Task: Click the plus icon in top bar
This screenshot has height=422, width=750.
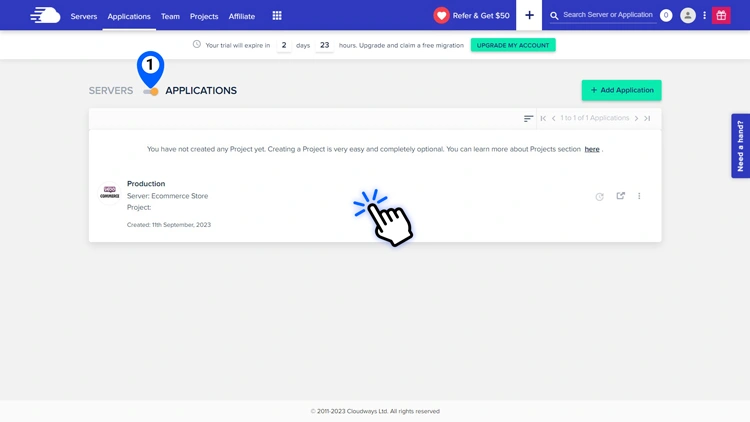Action: pos(529,15)
